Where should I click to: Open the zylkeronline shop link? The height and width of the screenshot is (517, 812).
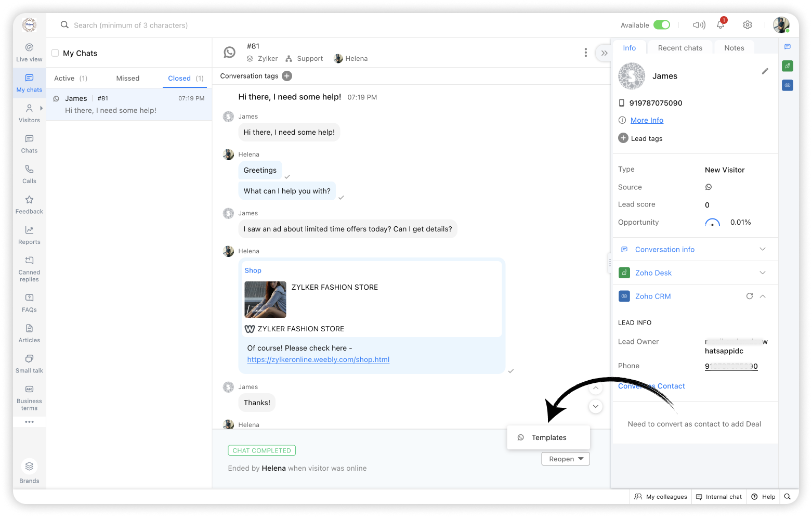tap(318, 359)
